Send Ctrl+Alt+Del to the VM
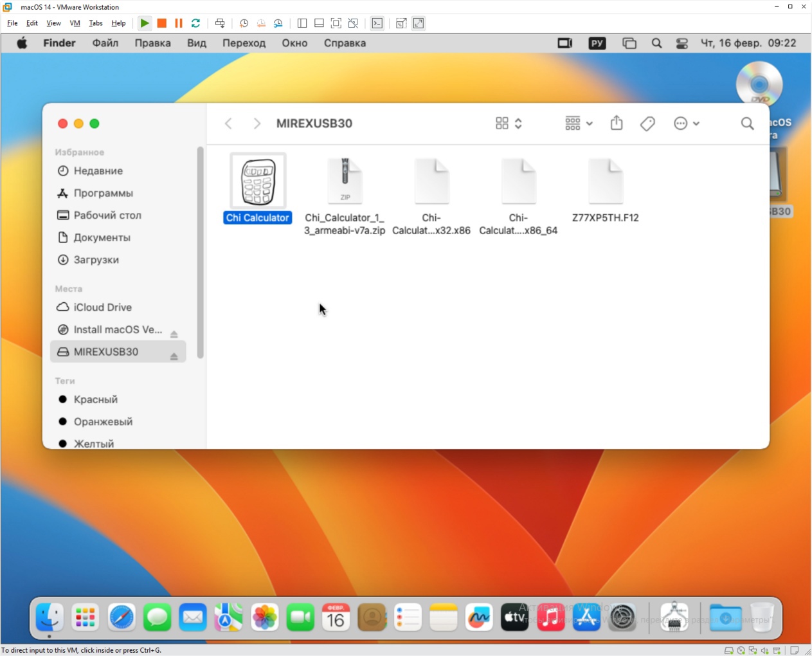This screenshot has width=812, height=656. [x=220, y=23]
